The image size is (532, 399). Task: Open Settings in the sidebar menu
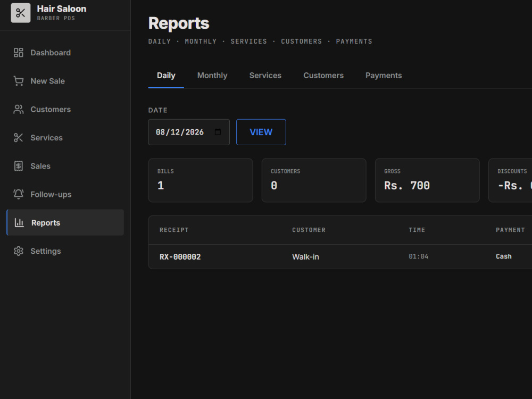point(65,251)
